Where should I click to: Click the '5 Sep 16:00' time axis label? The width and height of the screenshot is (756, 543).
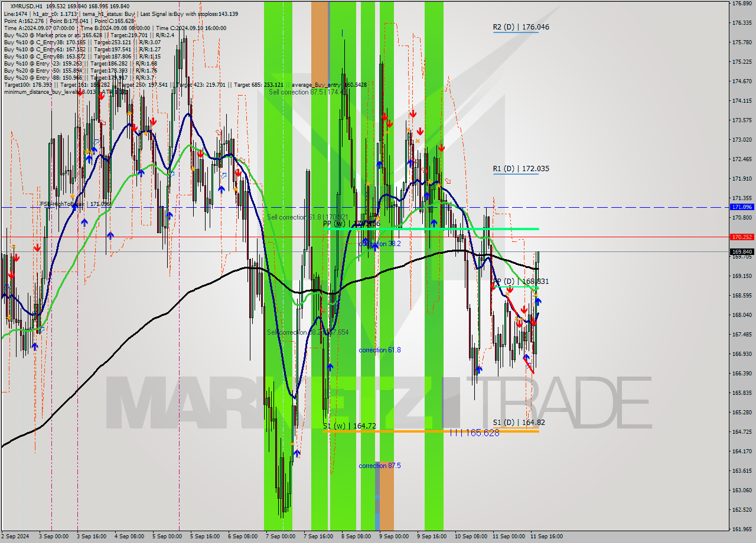[x=205, y=537]
